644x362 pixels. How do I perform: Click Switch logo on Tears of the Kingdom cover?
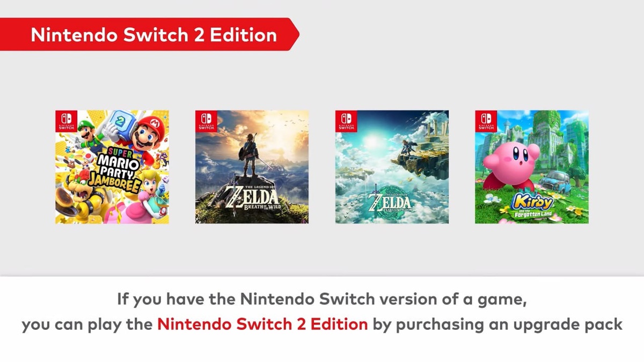click(x=346, y=121)
